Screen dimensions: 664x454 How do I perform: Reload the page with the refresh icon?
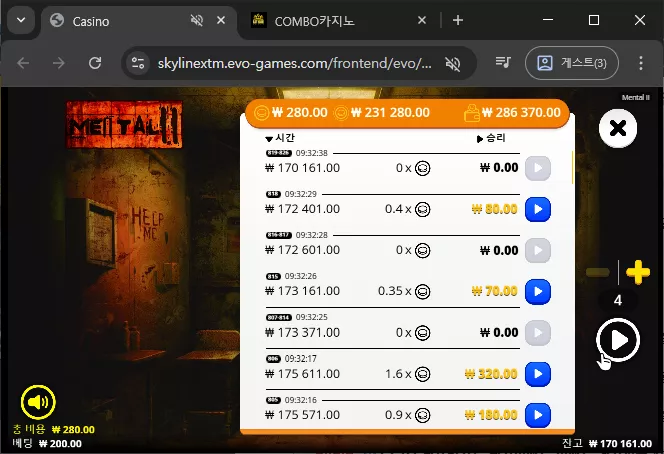(x=95, y=63)
